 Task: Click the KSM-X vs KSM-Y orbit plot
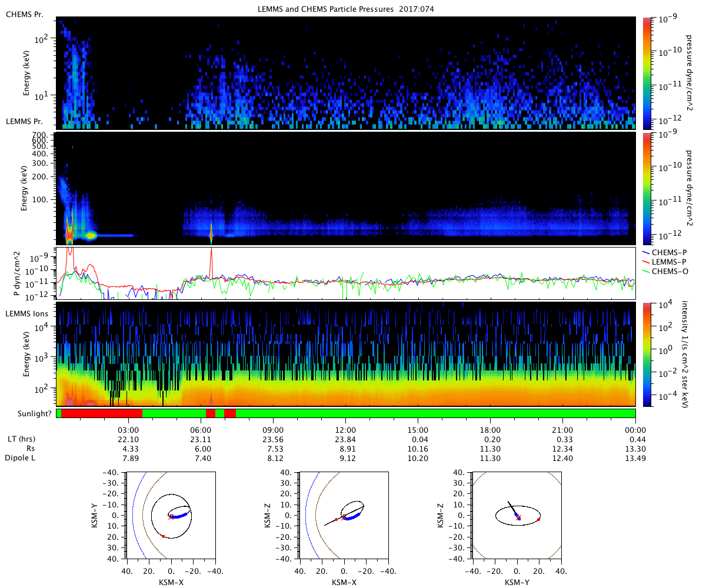pyautogui.click(x=171, y=514)
